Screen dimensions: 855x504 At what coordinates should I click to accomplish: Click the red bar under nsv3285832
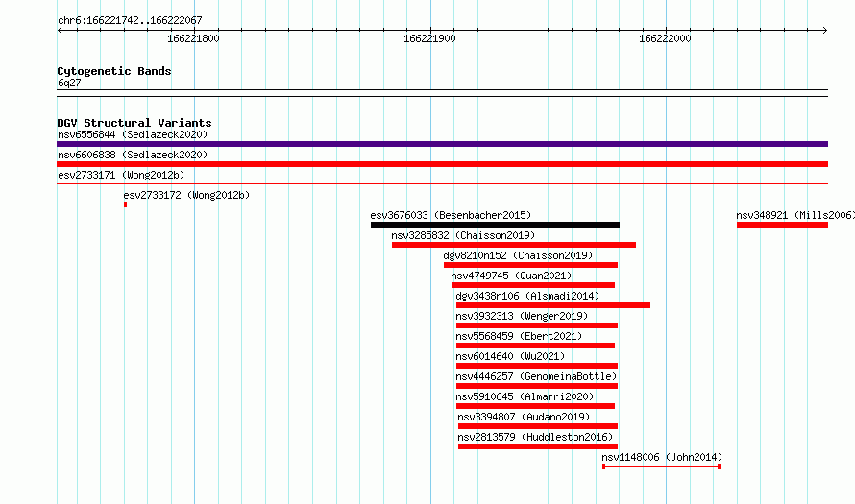click(x=514, y=245)
